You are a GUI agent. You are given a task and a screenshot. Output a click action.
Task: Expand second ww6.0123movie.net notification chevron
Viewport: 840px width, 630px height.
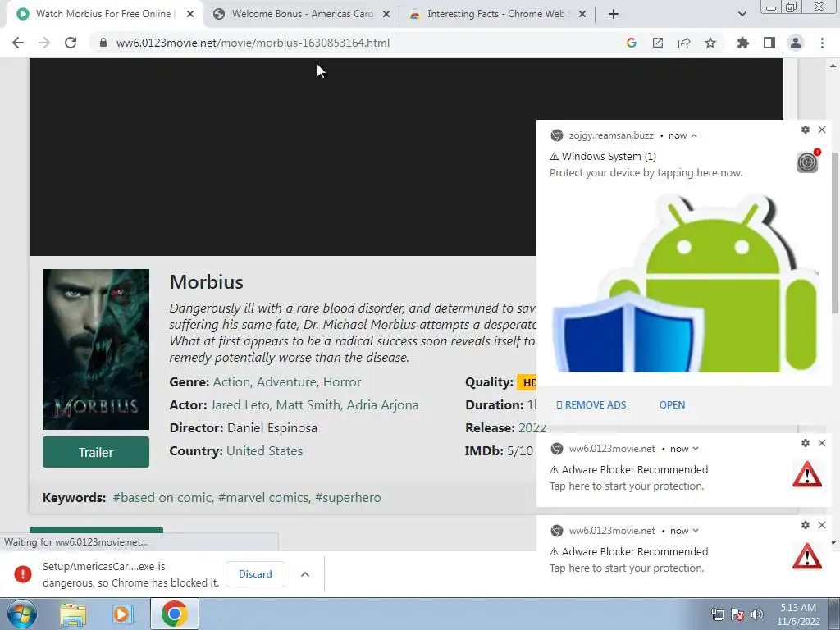tap(696, 531)
